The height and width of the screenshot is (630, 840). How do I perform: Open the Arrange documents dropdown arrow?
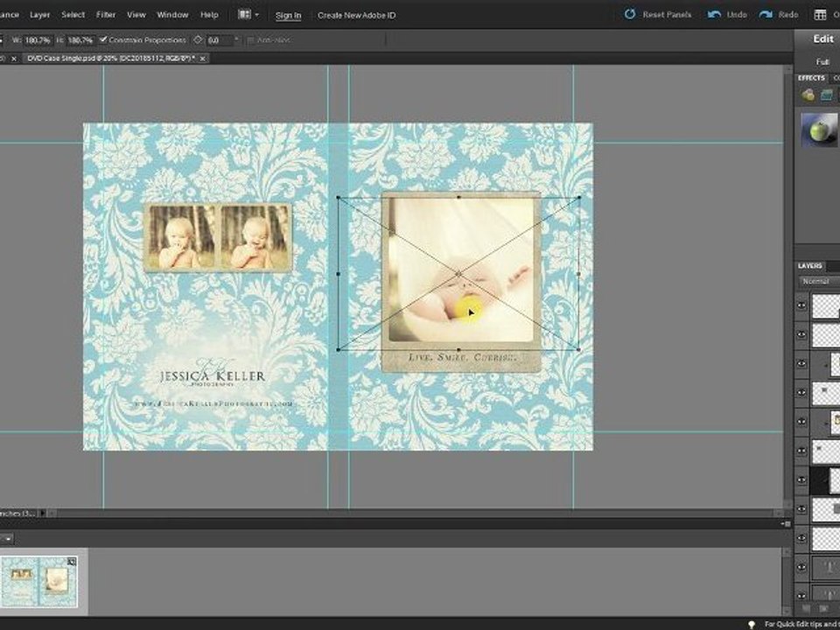257,15
